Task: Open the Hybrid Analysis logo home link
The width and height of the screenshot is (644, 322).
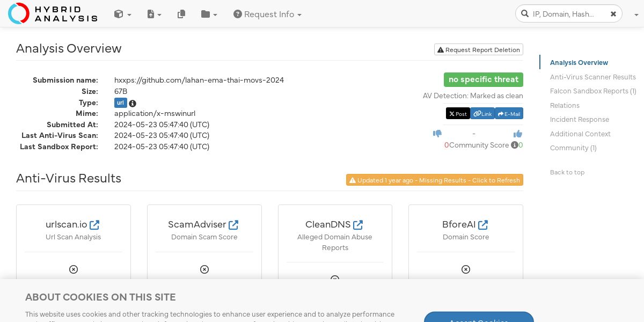Action: [53, 13]
